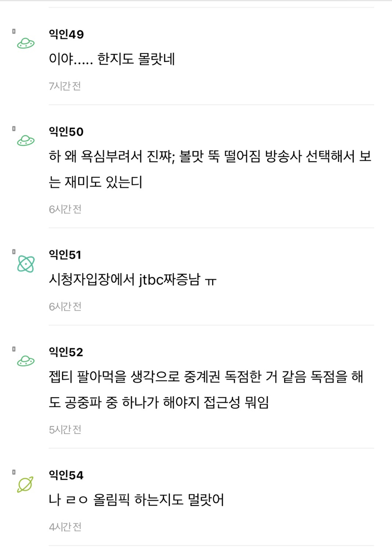This screenshot has height=549, width=392.
Task: Tap the comment "나 ㄹㅇ 올림픽 하는지도 멀랐어"
Action: (x=136, y=500)
